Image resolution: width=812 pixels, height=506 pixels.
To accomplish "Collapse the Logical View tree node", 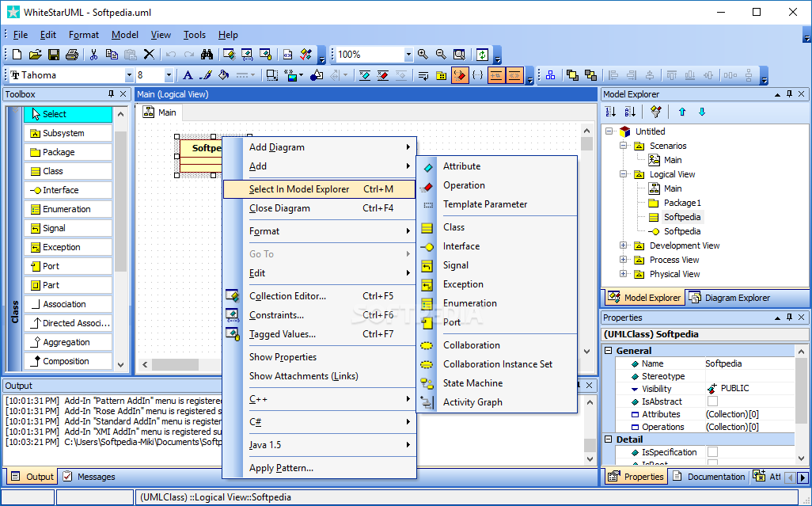I will coord(624,174).
